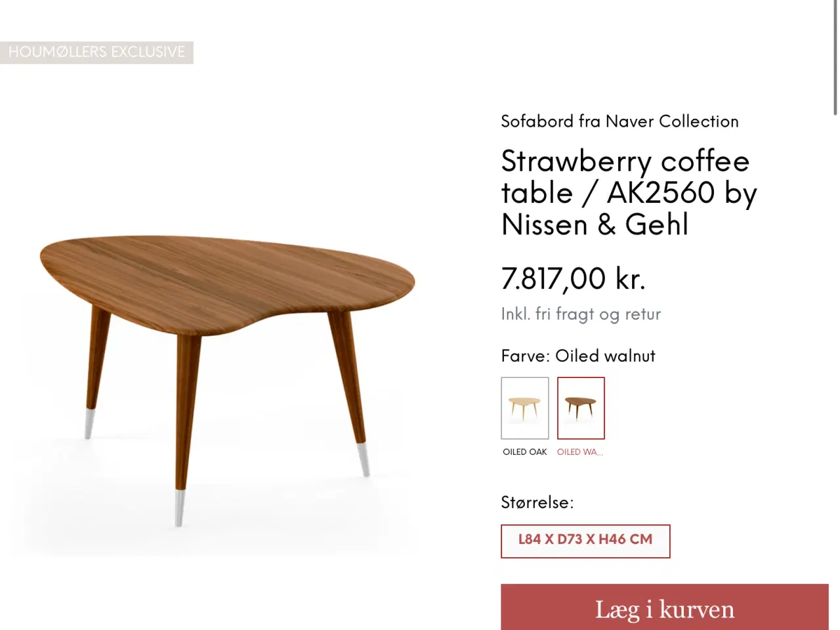Click the 7.817,00 kr. price
This screenshot has height=630, width=840.
(x=573, y=278)
